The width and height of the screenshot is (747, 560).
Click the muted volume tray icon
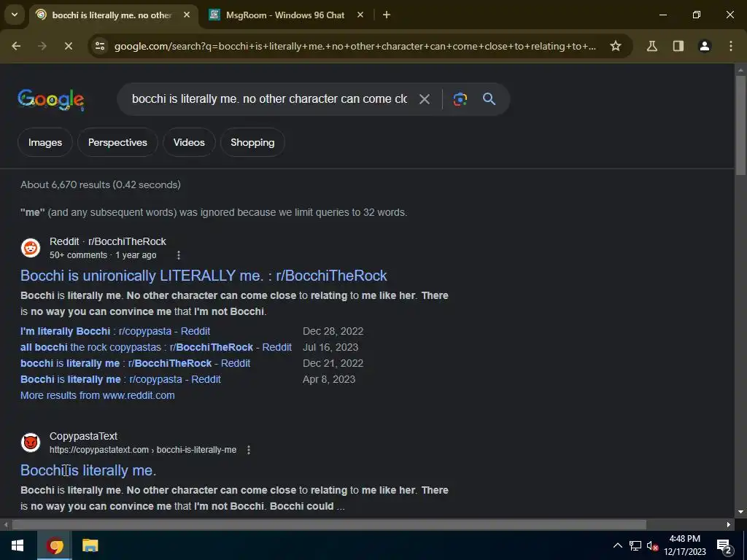[652, 545]
